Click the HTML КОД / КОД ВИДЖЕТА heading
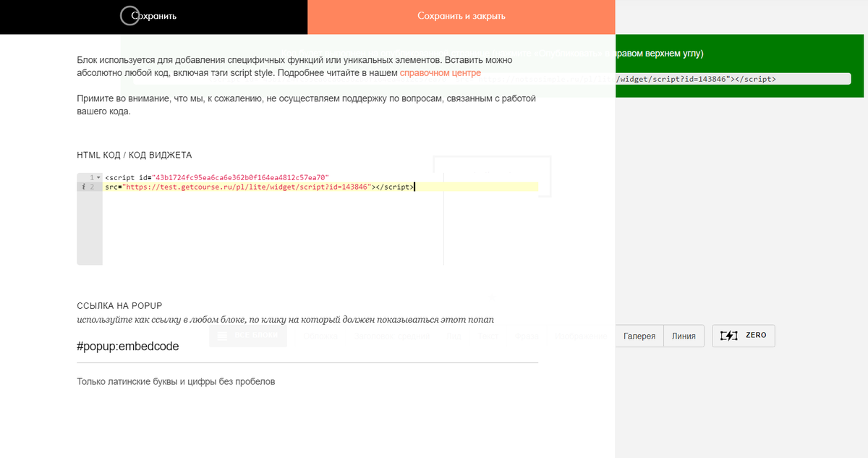The height and width of the screenshot is (458, 868). click(135, 155)
